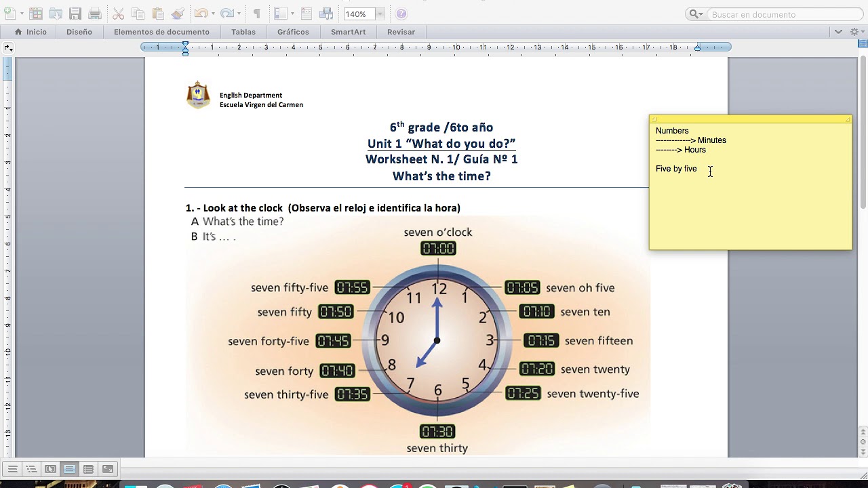Click the purple Help icon
Screen dimensions: 868x488
[x=401, y=14]
